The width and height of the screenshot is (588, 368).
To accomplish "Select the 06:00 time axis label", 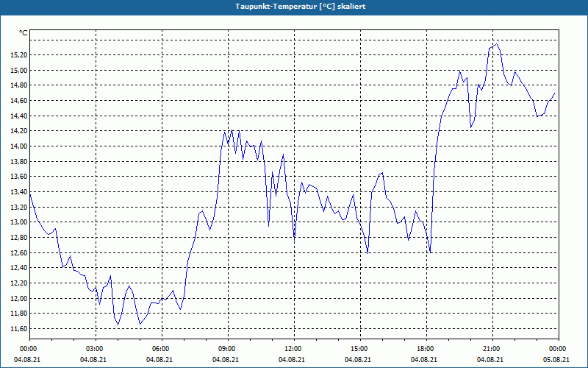I will (x=159, y=349).
